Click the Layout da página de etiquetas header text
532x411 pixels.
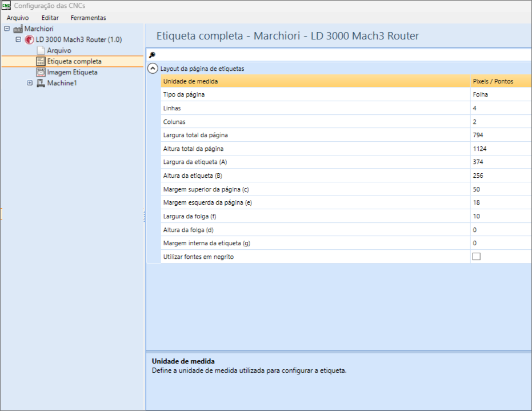pos(202,69)
